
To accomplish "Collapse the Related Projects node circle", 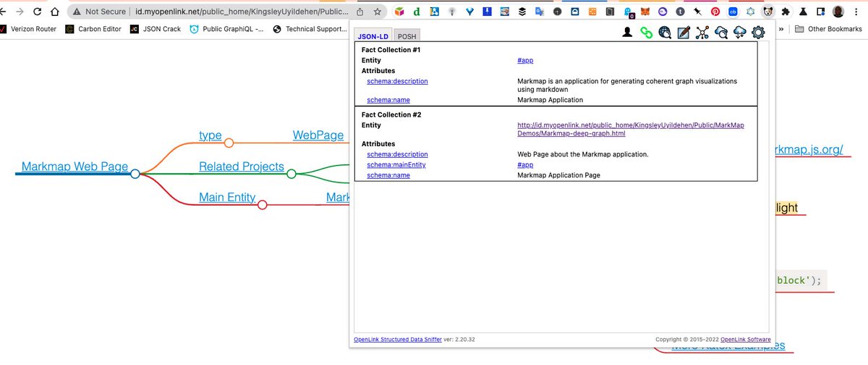I will click(x=291, y=174).
